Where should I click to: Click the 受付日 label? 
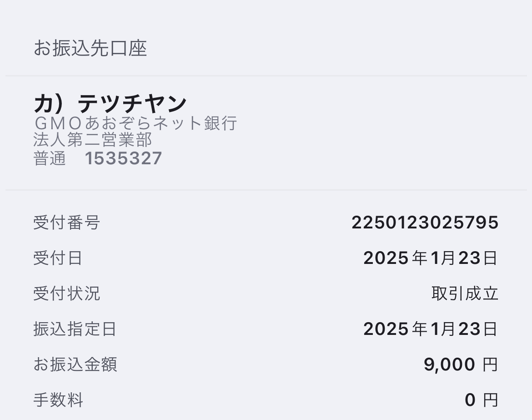click(x=58, y=258)
